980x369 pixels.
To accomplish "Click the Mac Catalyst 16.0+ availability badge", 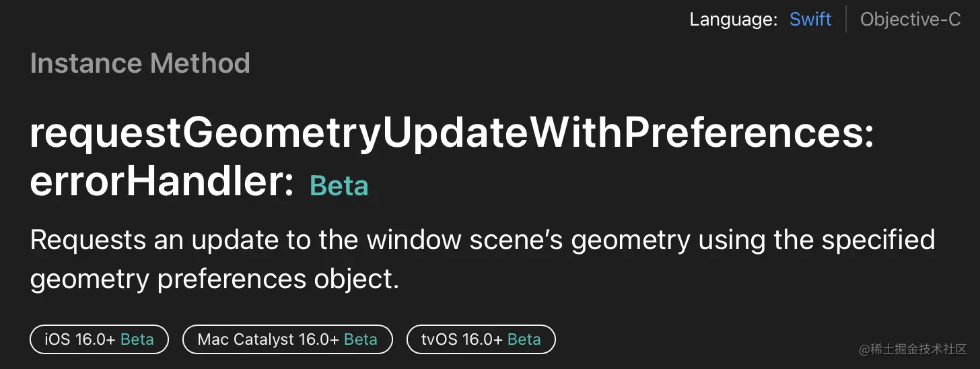I will pos(287,339).
